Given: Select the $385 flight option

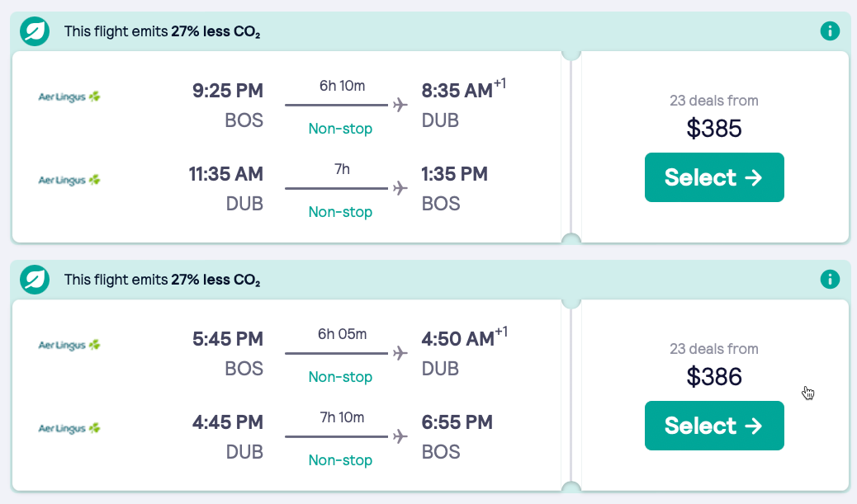Looking at the screenshot, I should point(713,177).
